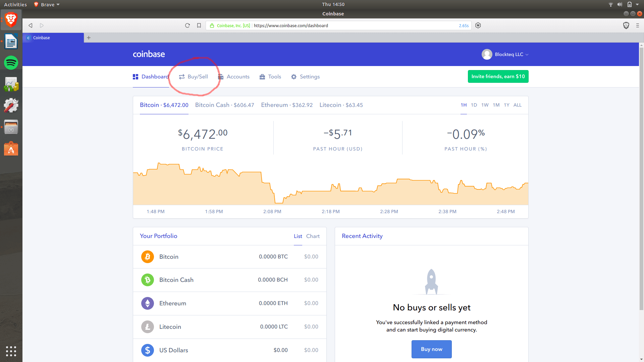Show portfolio as List
Image resolution: width=644 pixels, height=362 pixels.
pos(298,236)
